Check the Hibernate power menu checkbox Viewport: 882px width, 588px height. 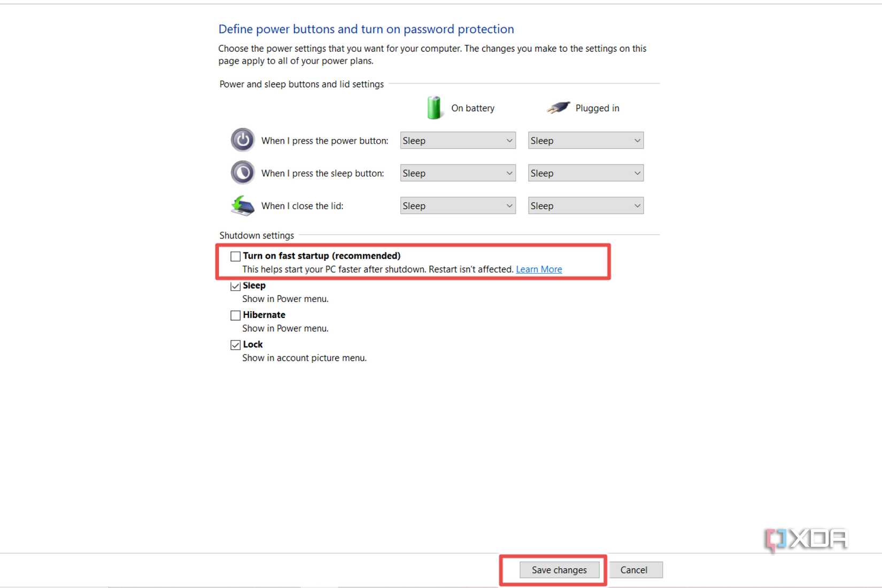235,315
